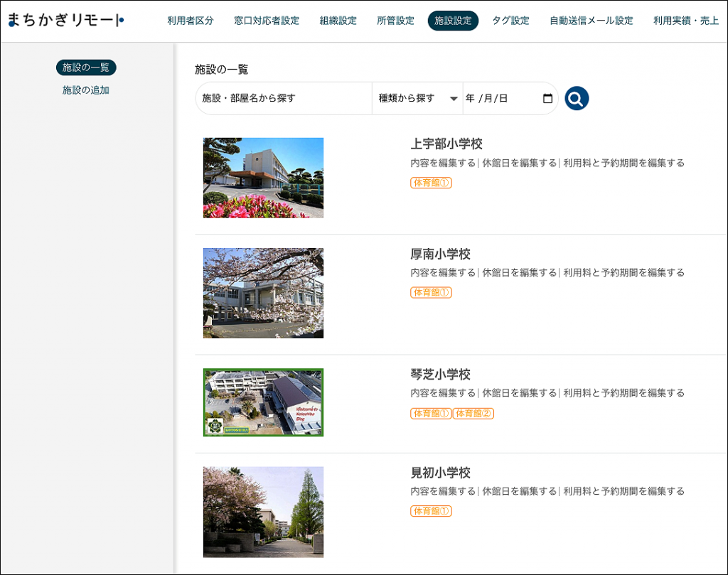Edit contents of 厚南小学校
The height and width of the screenshot is (575, 728).
[x=443, y=272]
